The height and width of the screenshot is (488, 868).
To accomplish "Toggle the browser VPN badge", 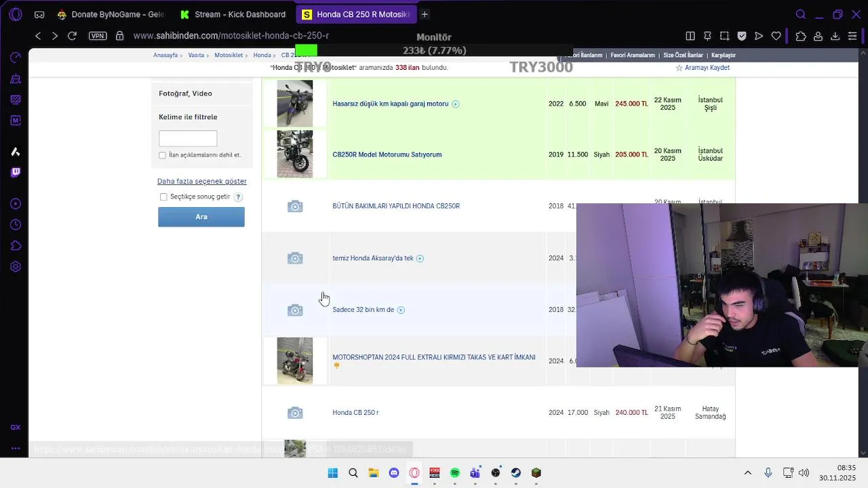I will point(98,36).
